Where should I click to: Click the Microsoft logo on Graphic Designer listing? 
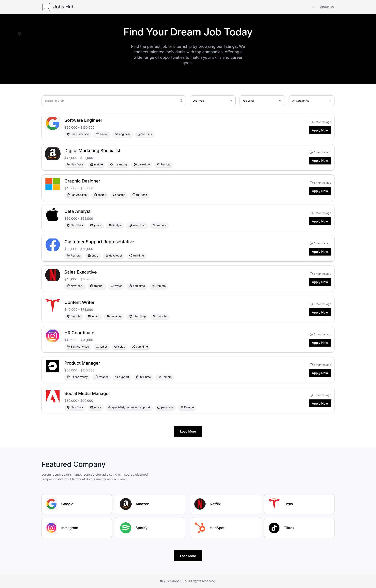[53, 184]
